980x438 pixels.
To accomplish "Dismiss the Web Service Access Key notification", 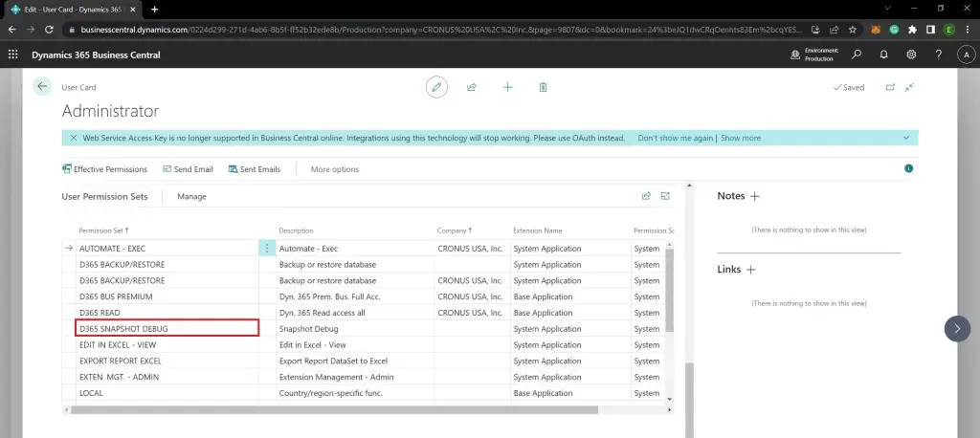I will 74,138.
